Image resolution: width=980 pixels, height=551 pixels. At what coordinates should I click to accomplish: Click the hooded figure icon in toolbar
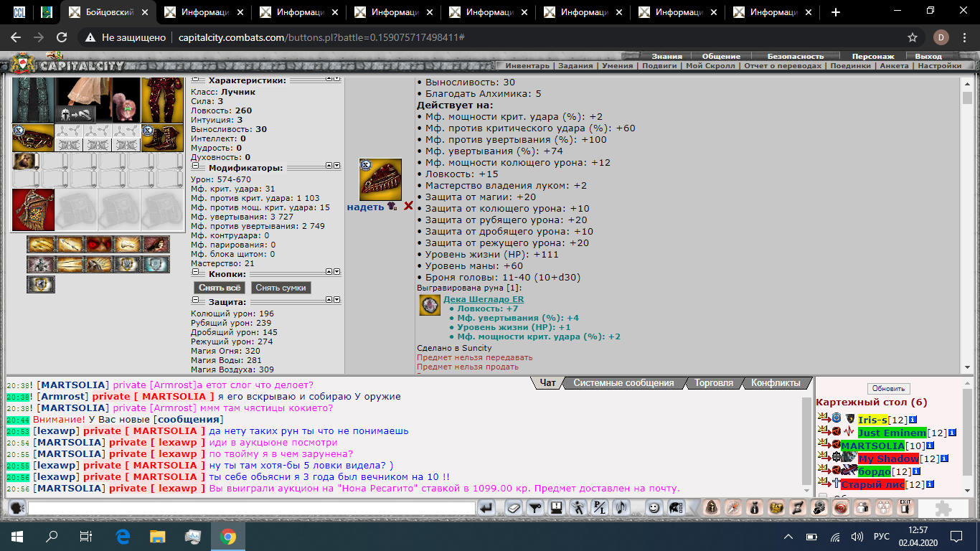[711, 507]
